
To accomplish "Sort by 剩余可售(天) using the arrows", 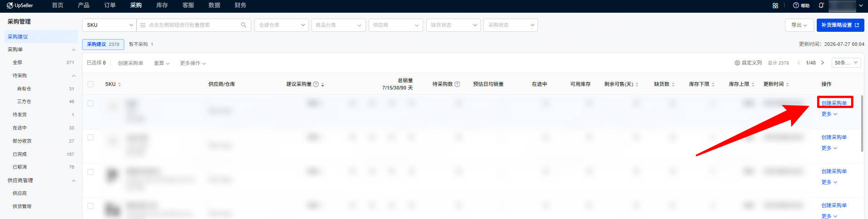I will point(637,85).
